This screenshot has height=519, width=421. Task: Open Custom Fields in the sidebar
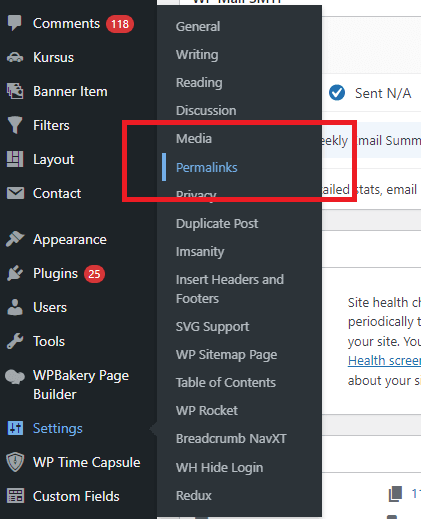pyautogui.click(x=76, y=496)
